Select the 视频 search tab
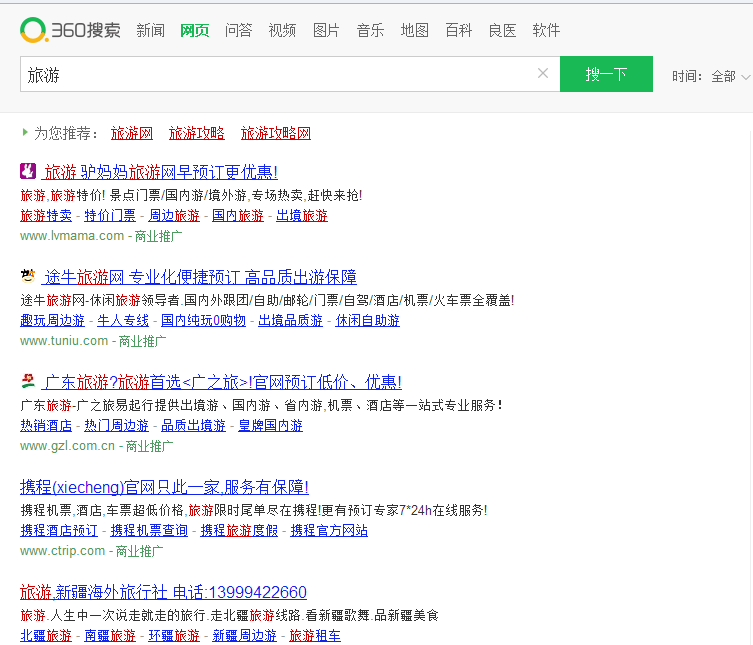The image size is (753, 645). tap(282, 30)
